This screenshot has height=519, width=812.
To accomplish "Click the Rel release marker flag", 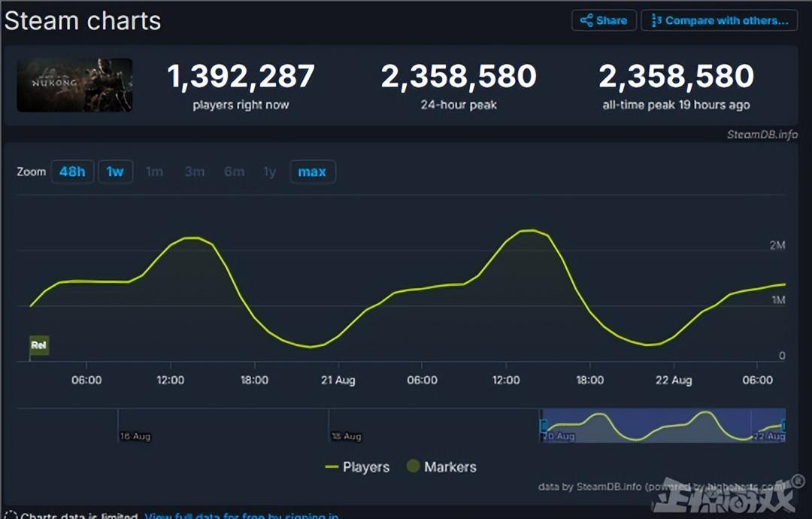I will (x=38, y=346).
